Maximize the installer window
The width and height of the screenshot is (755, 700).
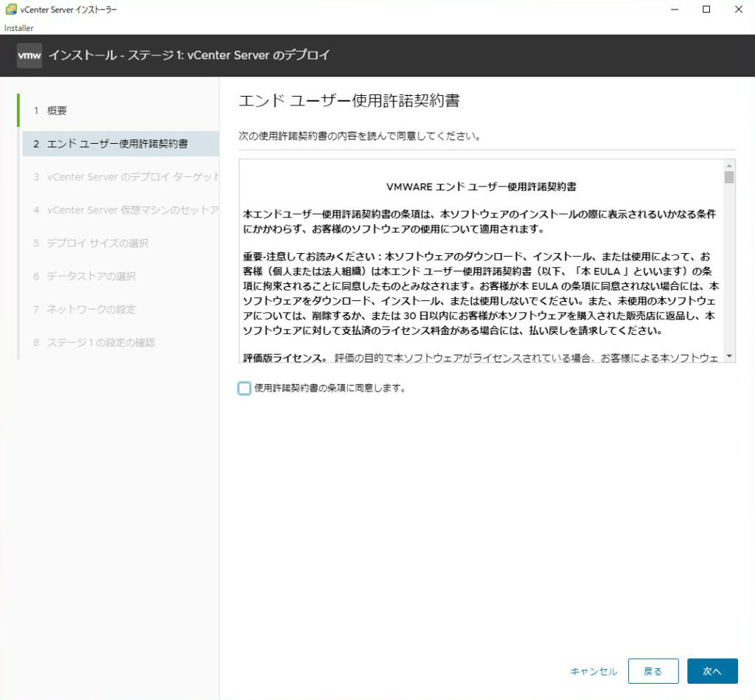click(x=706, y=9)
